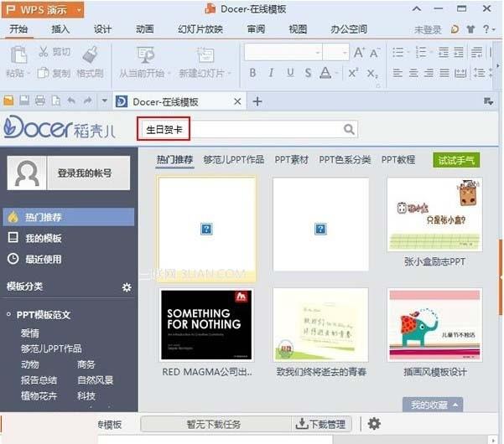Switch to the 插入 ribbon tab
This screenshot has width=504, height=444.
coord(60,28)
